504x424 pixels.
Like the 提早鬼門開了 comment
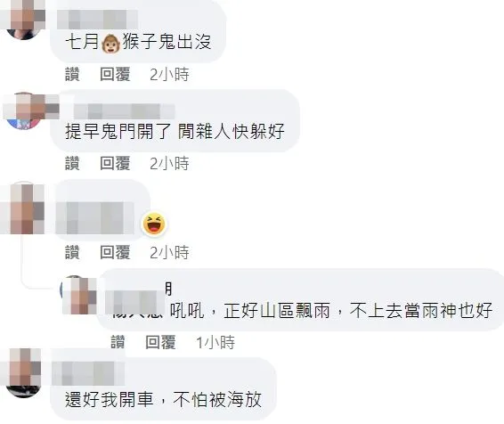click(72, 163)
